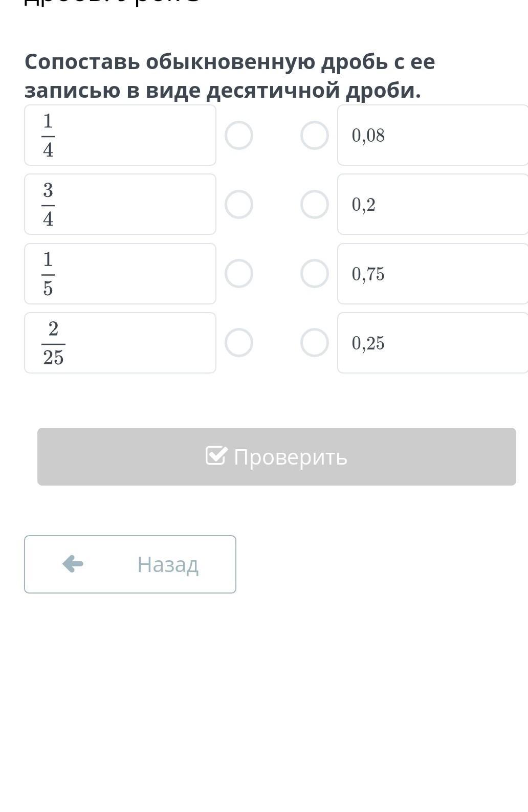Screen dimensions: 528x812
Task: Click the 0,25 decimal card
Action: (432, 343)
